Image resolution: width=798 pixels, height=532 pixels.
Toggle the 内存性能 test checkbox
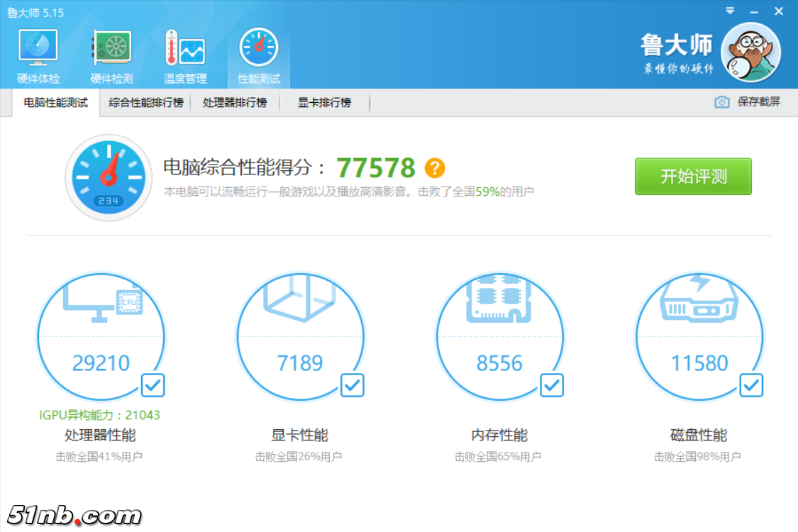[552, 386]
